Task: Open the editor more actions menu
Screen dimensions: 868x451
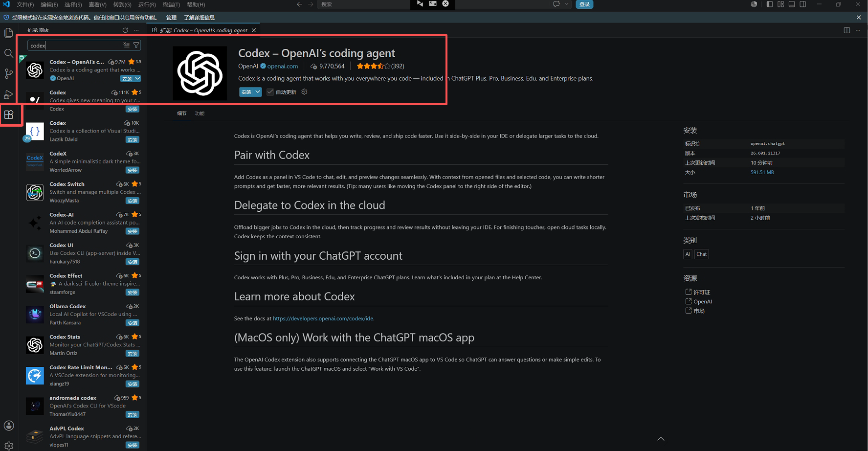Action: point(858,30)
